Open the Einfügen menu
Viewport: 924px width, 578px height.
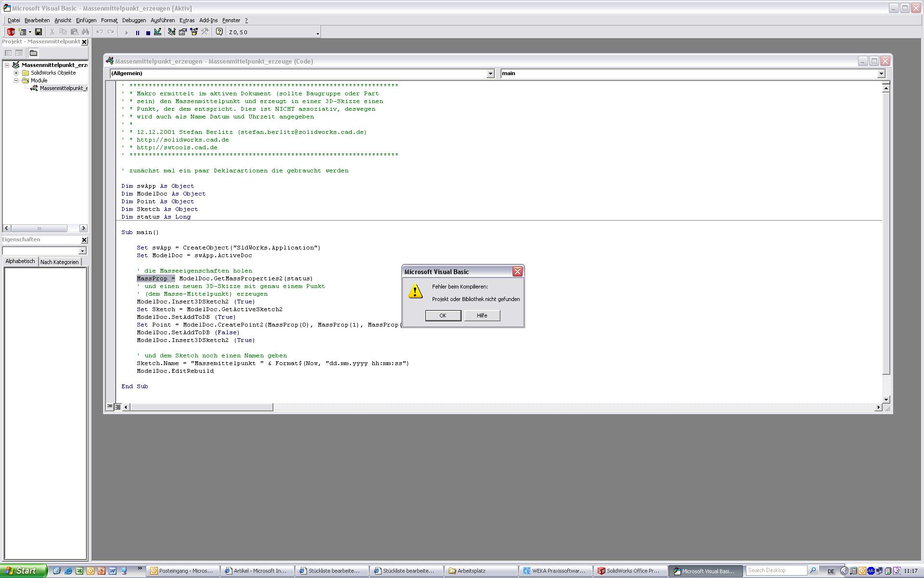(x=86, y=20)
